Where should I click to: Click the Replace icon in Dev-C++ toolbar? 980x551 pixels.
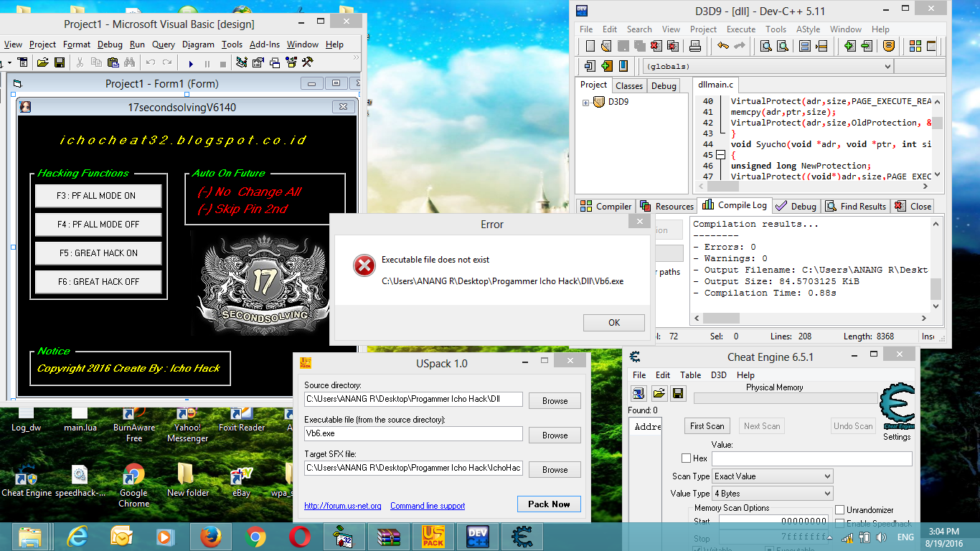click(x=783, y=46)
